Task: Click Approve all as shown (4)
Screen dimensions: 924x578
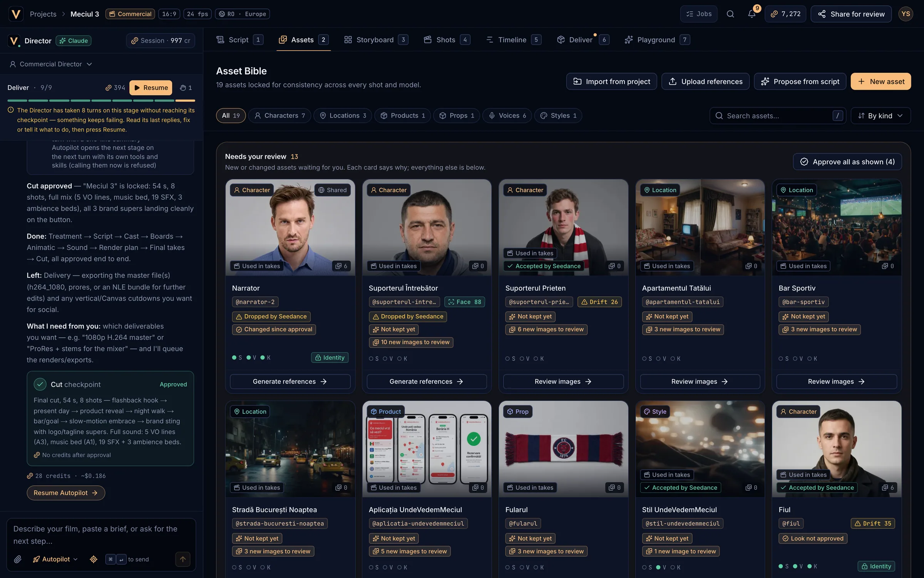Action: 847,162
